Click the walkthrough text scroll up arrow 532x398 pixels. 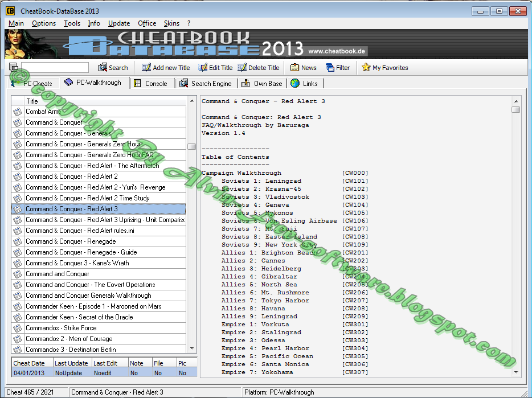click(515, 101)
